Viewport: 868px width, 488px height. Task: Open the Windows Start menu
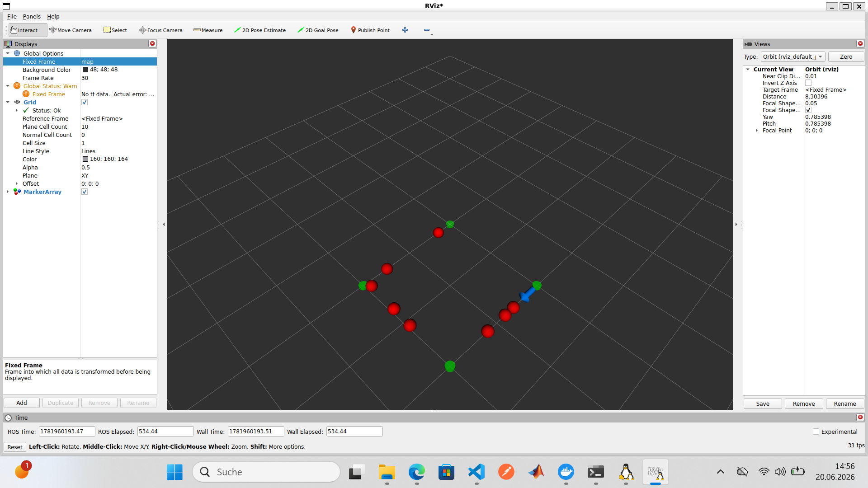point(175,472)
